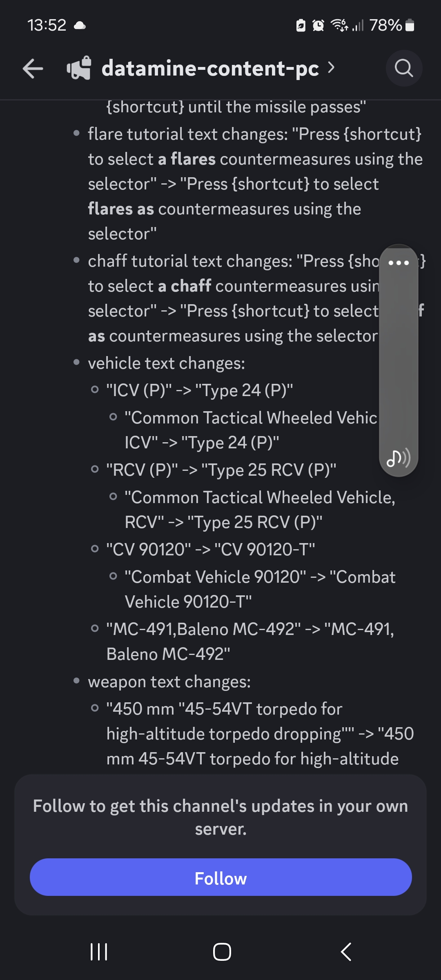
Task: Tap the alarm clock status icon
Action: 318,25
